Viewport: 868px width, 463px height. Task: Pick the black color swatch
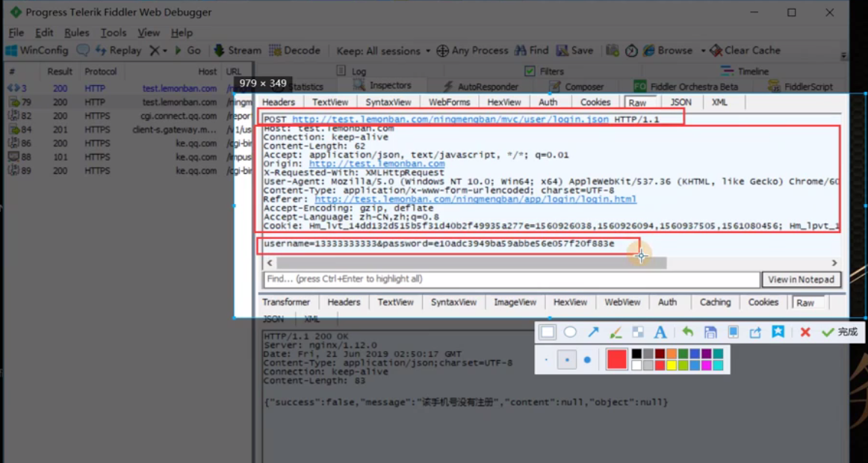pyautogui.click(x=636, y=353)
